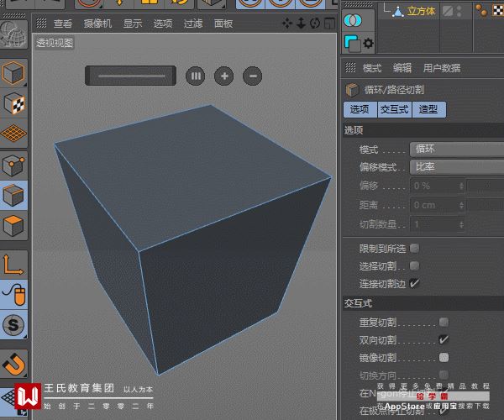The height and width of the screenshot is (420, 504).
Task: Select the Model mode cube icon
Action: 13,73
